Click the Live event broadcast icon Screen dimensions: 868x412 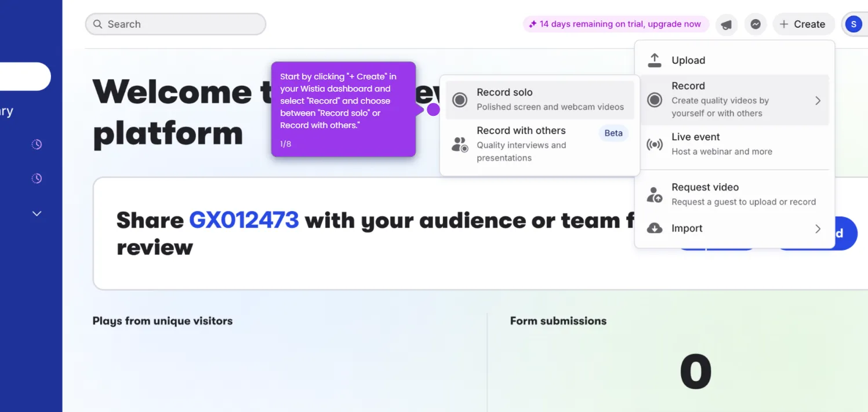655,145
